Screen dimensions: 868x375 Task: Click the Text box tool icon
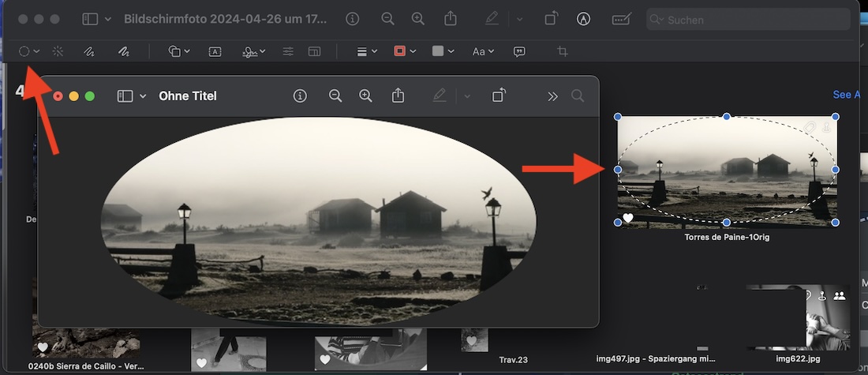pos(215,51)
